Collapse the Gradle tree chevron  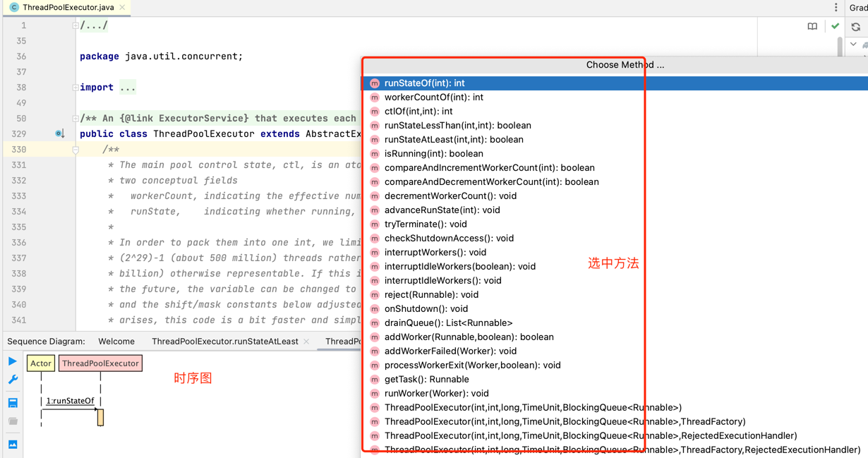point(853,44)
